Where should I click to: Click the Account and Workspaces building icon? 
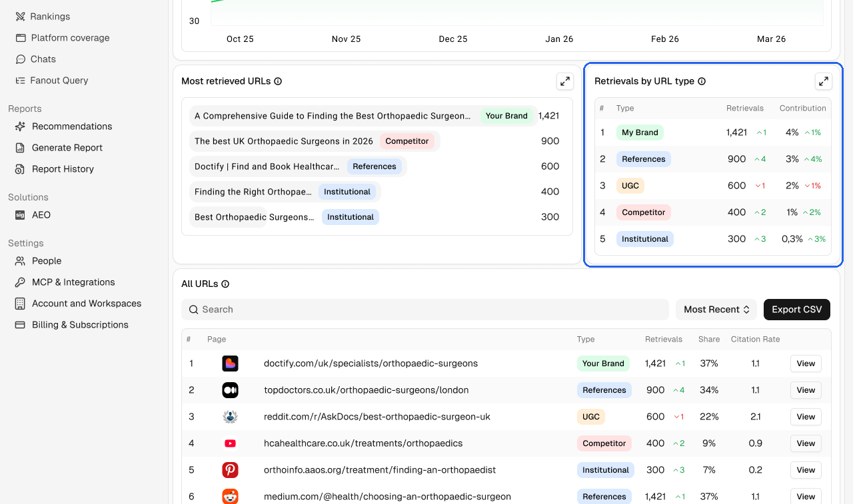click(x=20, y=304)
